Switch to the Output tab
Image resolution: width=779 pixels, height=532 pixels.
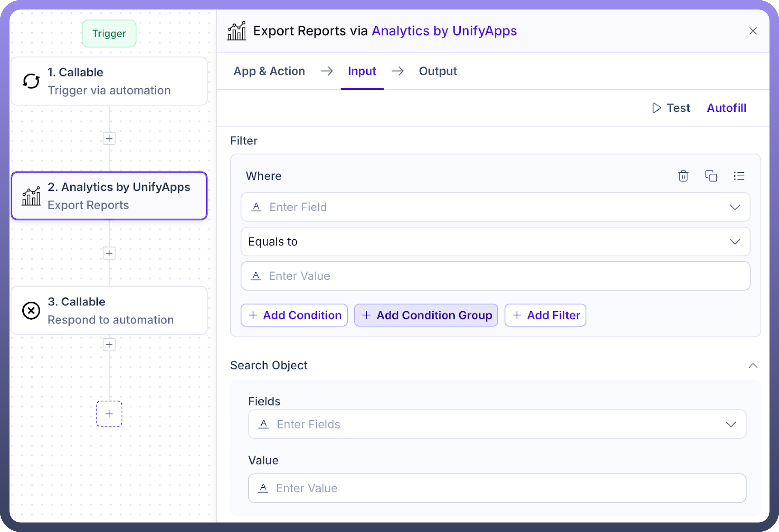click(x=437, y=71)
